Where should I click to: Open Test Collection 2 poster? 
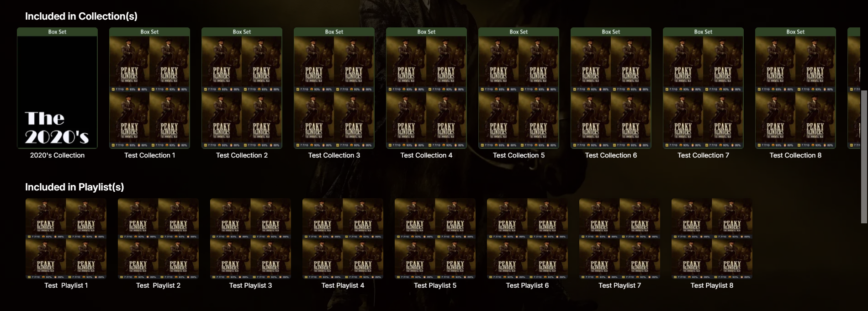click(242, 88)
